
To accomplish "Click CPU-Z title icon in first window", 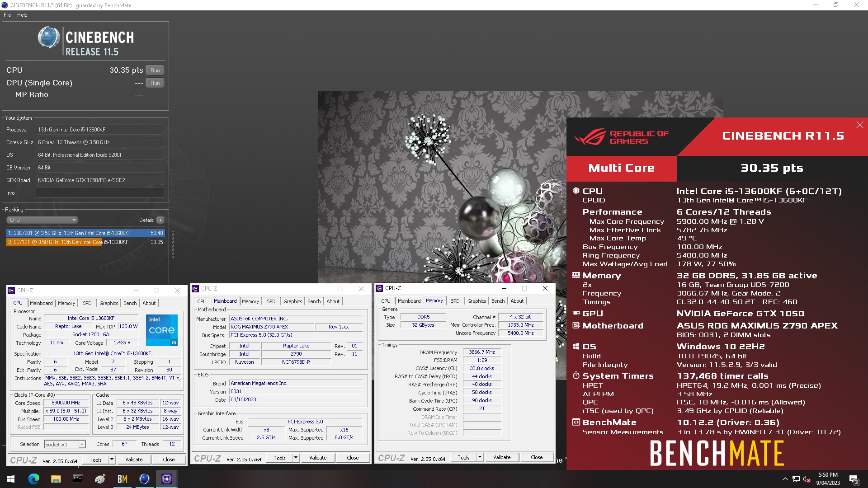I will (12, 291).
